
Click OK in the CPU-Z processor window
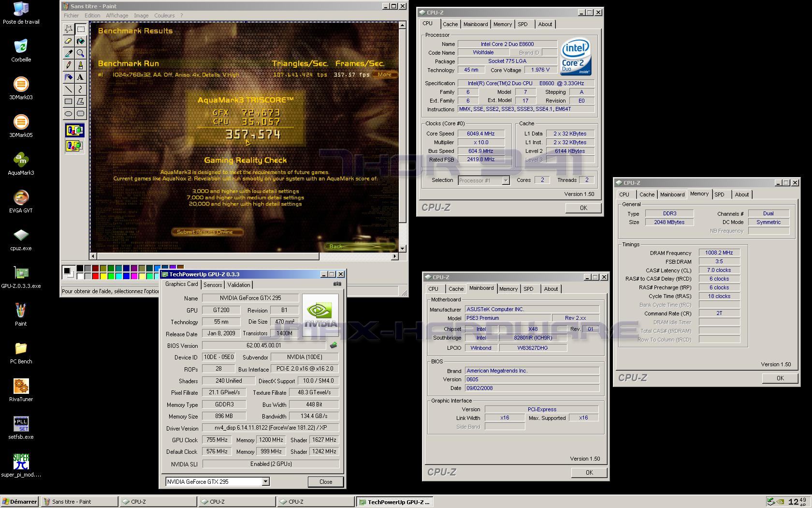point(583,208)
